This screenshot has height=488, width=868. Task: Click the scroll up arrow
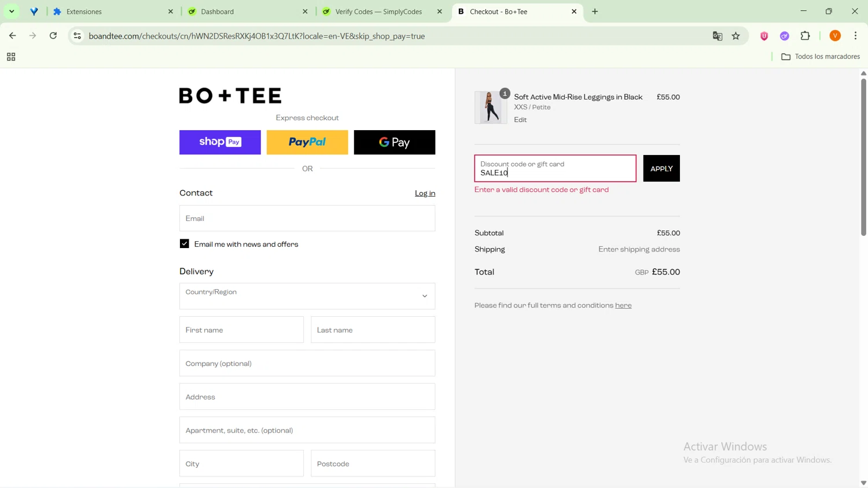[863, 73]
